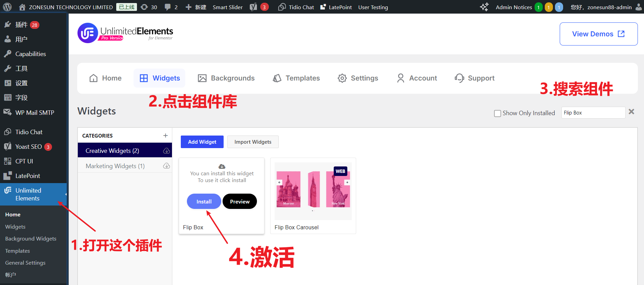644x285 pixels.
Task: Click download icon beside Creative Widgets category
Action: pos(167,151)
